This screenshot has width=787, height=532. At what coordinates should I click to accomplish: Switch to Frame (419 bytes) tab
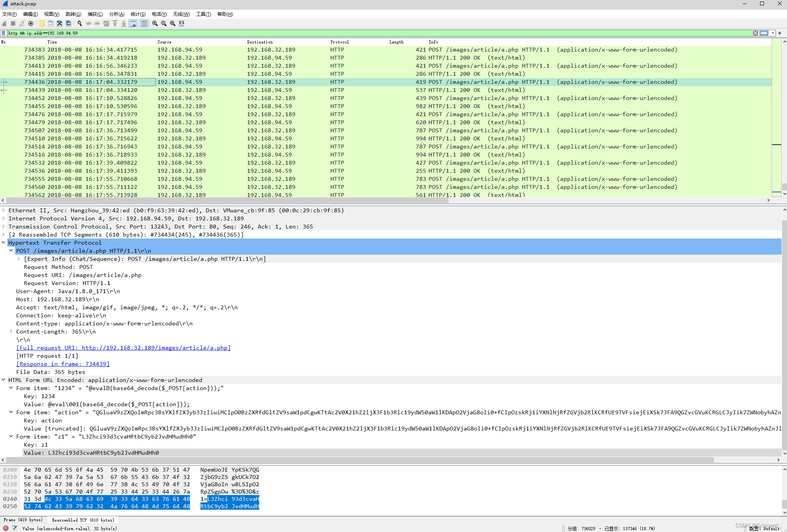click(x=23, y=520)
